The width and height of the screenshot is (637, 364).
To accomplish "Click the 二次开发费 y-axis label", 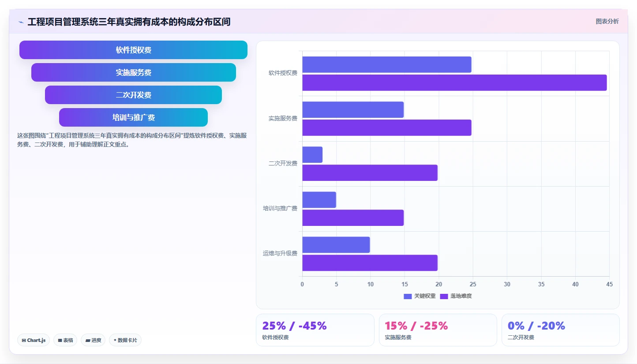I will 283,163.
